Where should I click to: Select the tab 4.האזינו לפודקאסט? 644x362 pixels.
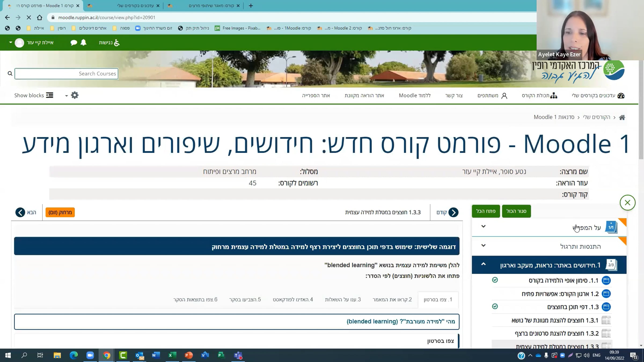(293, 300)
